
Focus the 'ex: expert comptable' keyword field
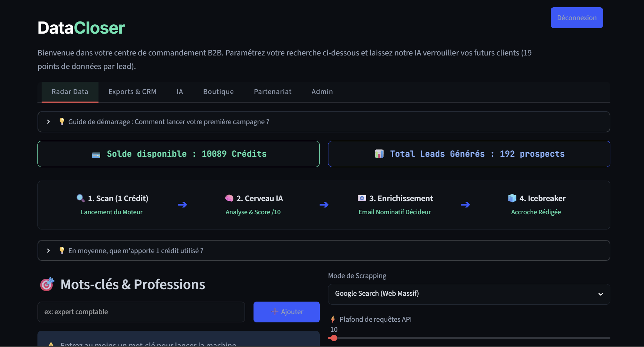141,312
